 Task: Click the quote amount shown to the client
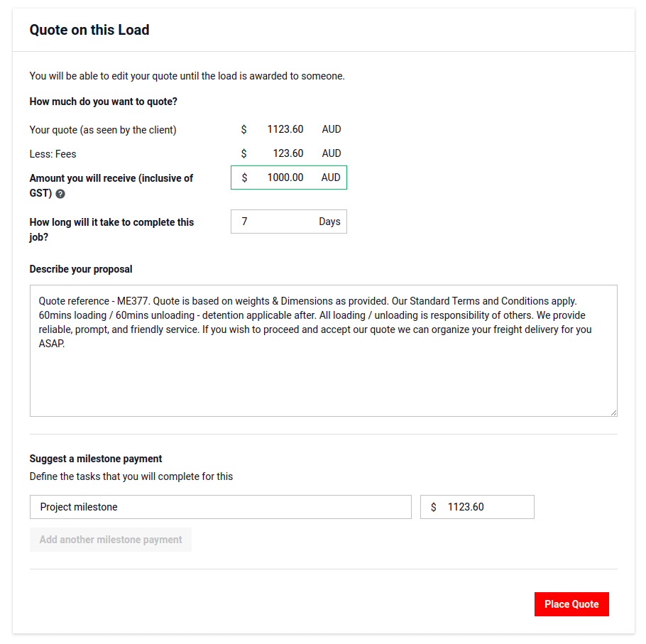pyautogui.click(x=285, y=129)
